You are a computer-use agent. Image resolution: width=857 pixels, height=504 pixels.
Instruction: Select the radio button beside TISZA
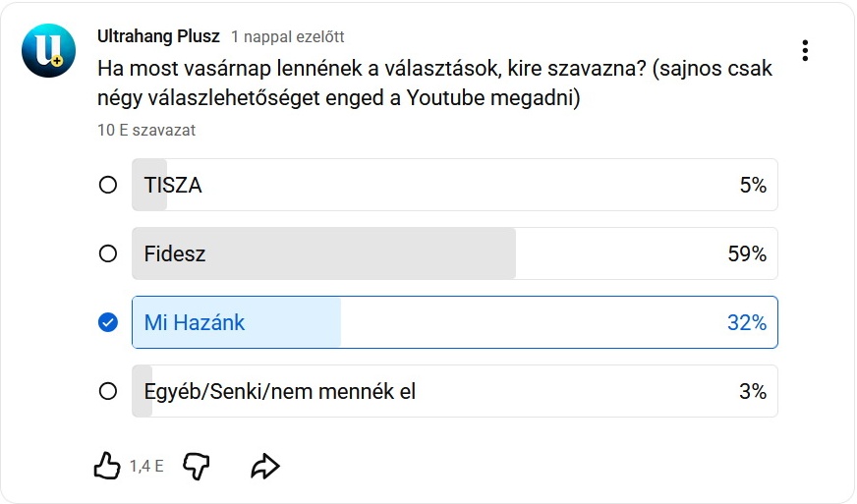(x=108, y=185)
